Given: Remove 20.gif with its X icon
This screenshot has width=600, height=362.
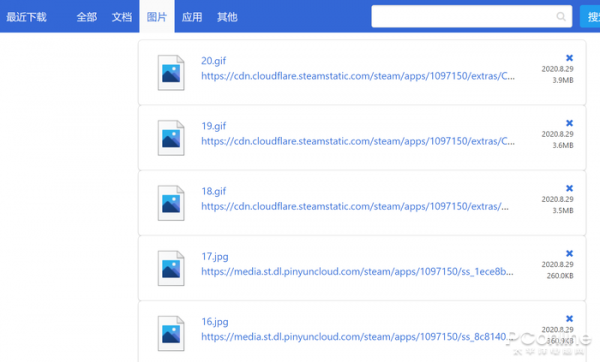Looking at the screenshot, I should tap(569, 58).
